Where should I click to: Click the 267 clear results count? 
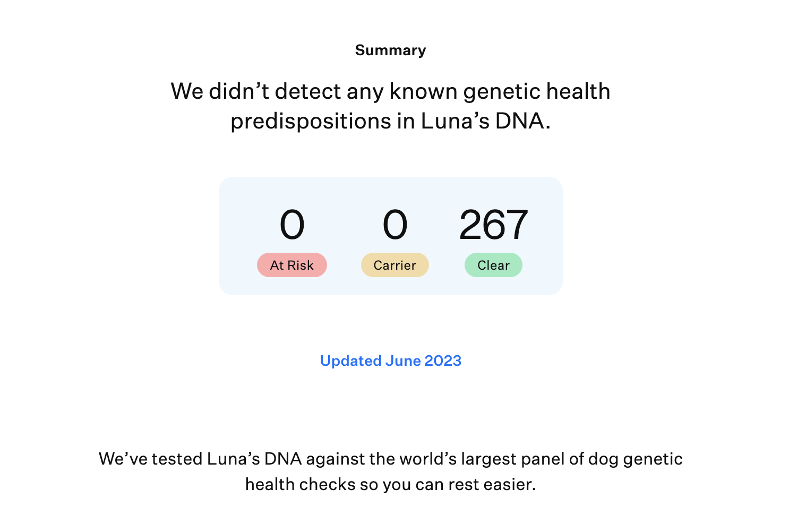(x=493, y=225)
